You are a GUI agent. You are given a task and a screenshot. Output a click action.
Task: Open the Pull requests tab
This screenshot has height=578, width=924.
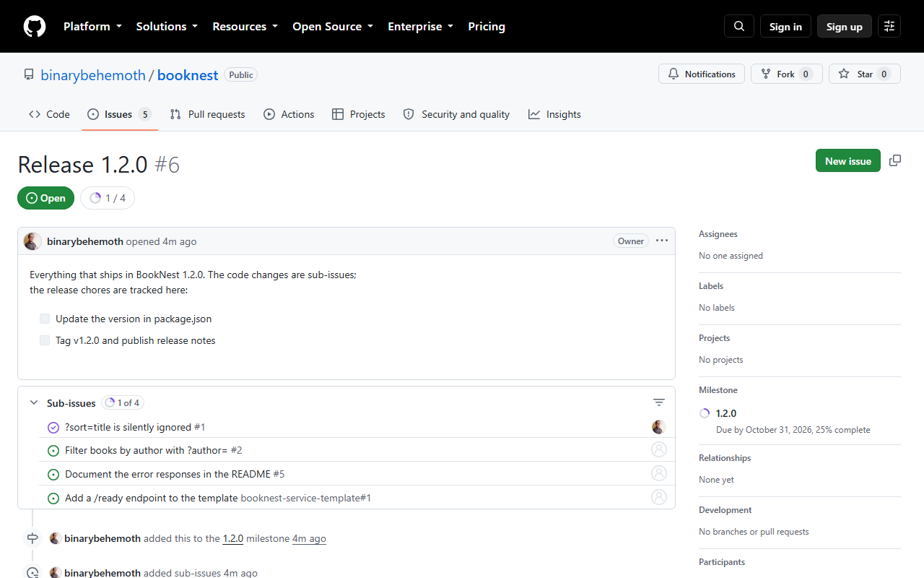tap(207, 114)
